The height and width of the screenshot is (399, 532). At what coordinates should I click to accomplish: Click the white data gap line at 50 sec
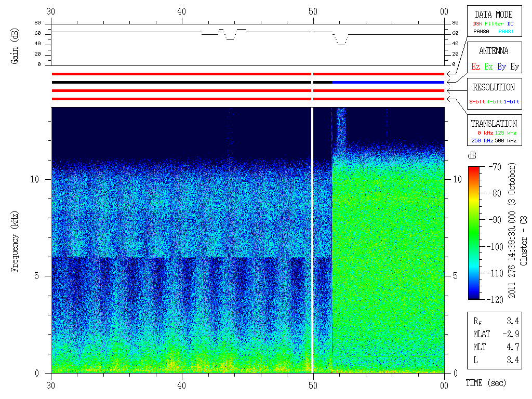[312, 240]
